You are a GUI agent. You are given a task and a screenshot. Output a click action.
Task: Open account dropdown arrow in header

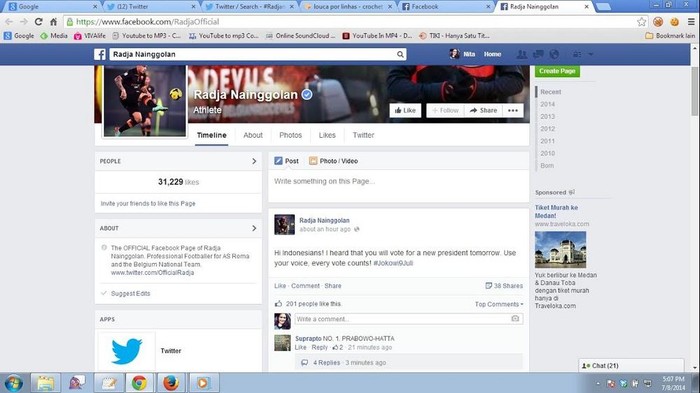pyautogui.click(x=591, y=54)
